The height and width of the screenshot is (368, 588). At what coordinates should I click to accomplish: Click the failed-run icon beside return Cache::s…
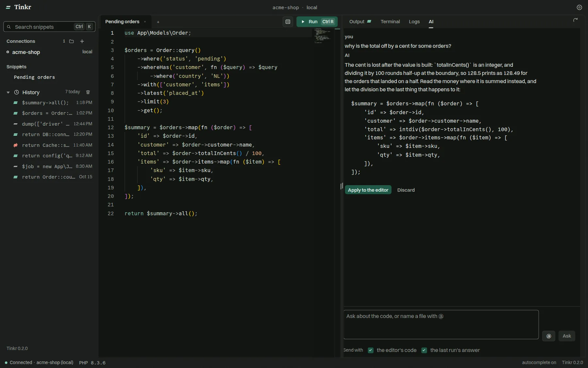pos(15,145)
